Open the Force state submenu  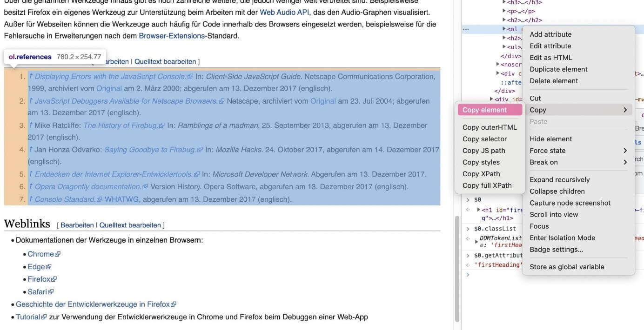578,151
